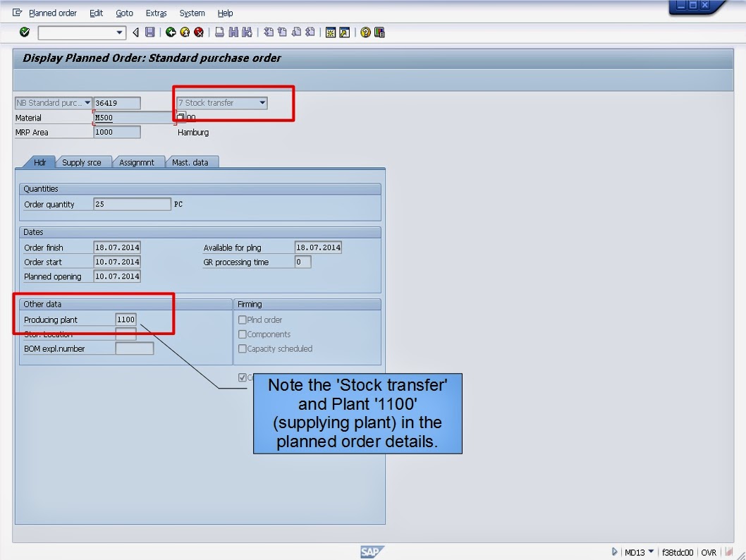Open the Goto menu
This screenshot has height=560, width=746.
pyautogui.click(x=124, y=13)
